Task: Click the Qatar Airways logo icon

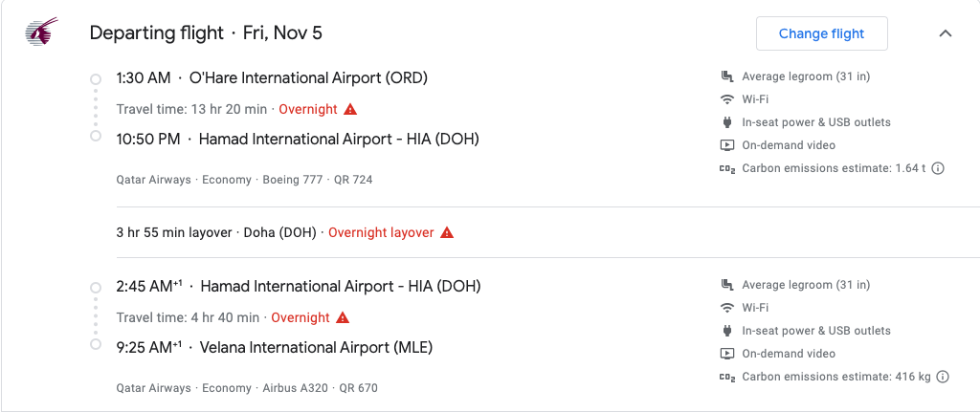Action: click(x=41, y=32)
